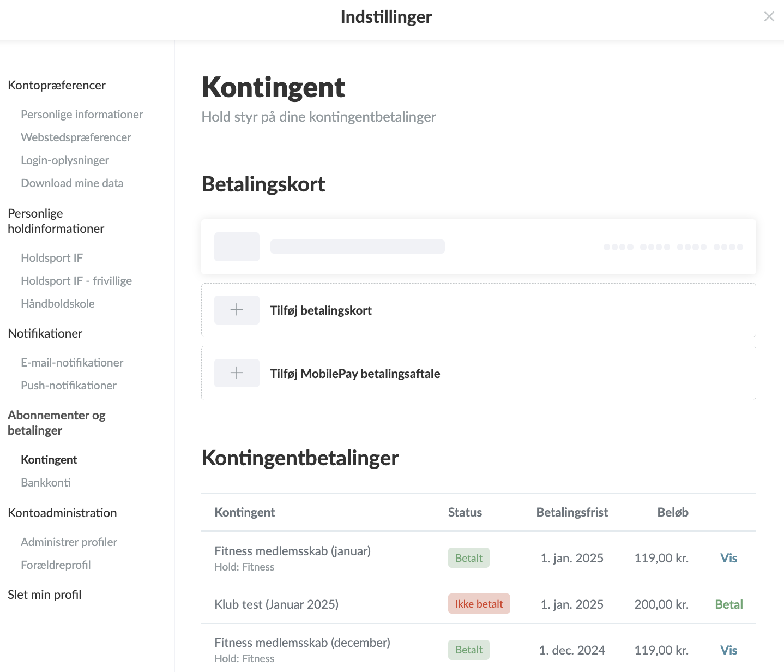Click Slet min profil
784x672 pixels.
pos(45,595)
